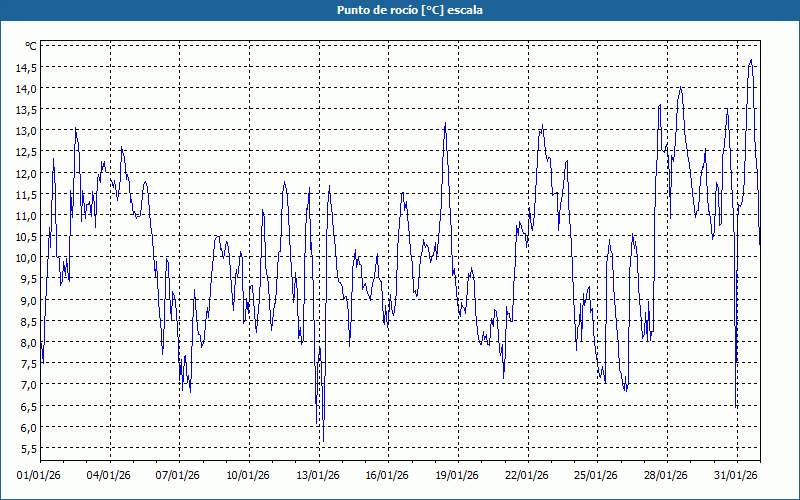Click the 01/01/26 date label
This screenshot has width=800, height=500.
pyautogui.click(x=39, y=476)
